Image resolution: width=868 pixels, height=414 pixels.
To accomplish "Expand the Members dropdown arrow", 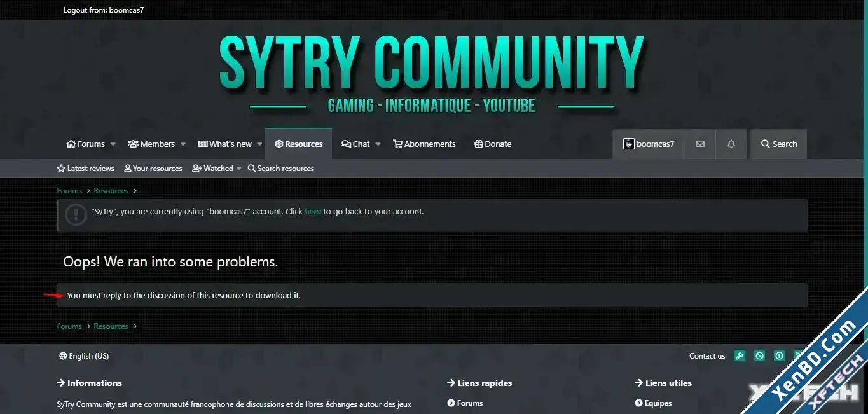I will click(183, 144).
